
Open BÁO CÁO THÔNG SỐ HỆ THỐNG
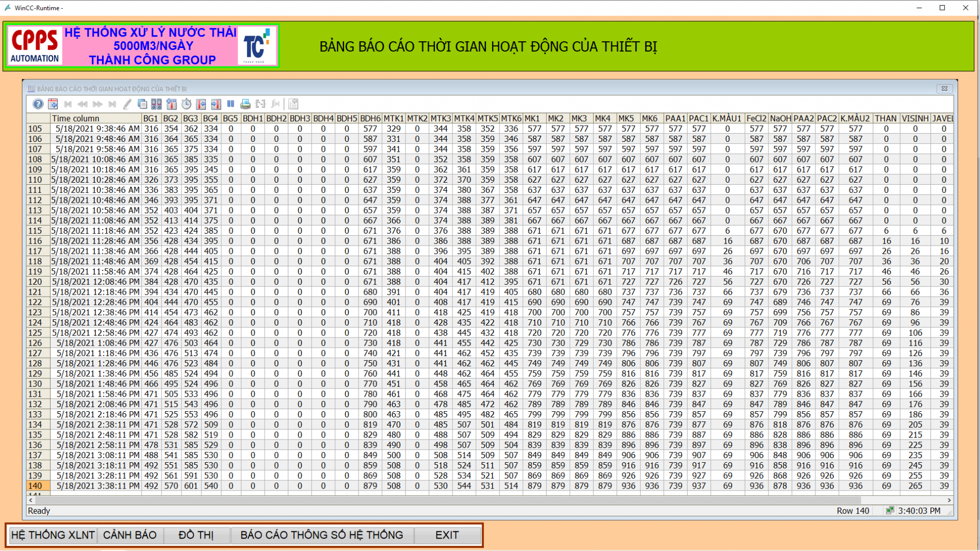tap(322, 535)
